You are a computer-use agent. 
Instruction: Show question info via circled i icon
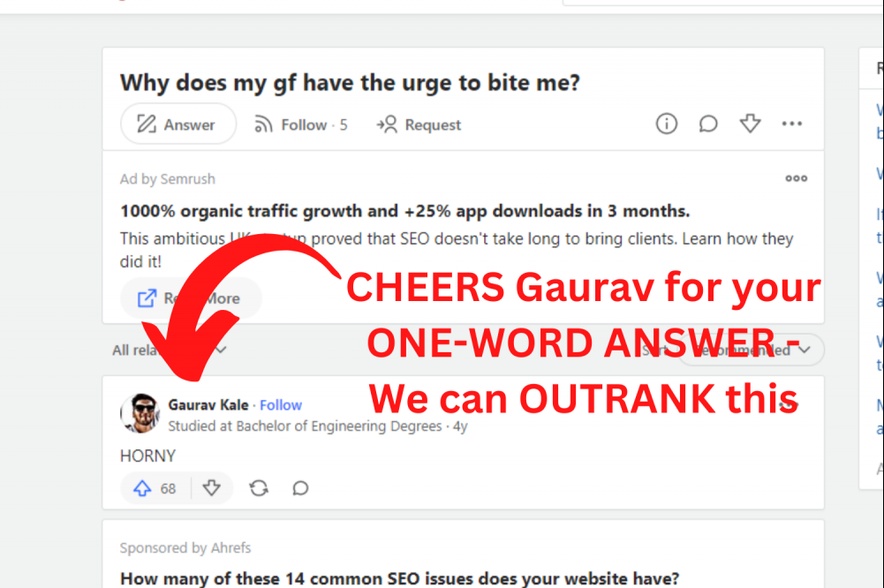point(667,124)
